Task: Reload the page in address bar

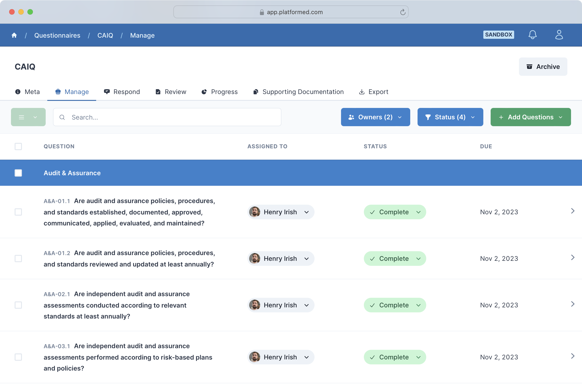Action: [x=403, y=12]
